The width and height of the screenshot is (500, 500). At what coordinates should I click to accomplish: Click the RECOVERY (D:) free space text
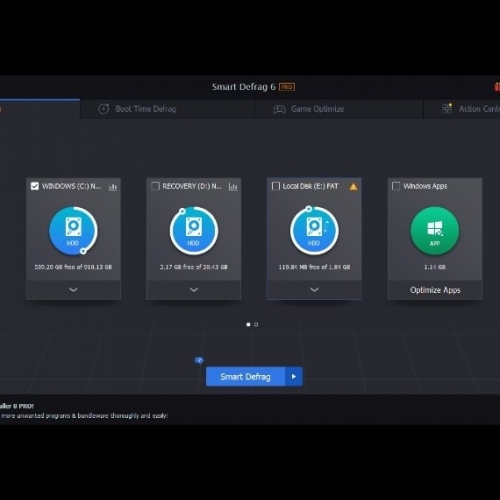[194, 267]
